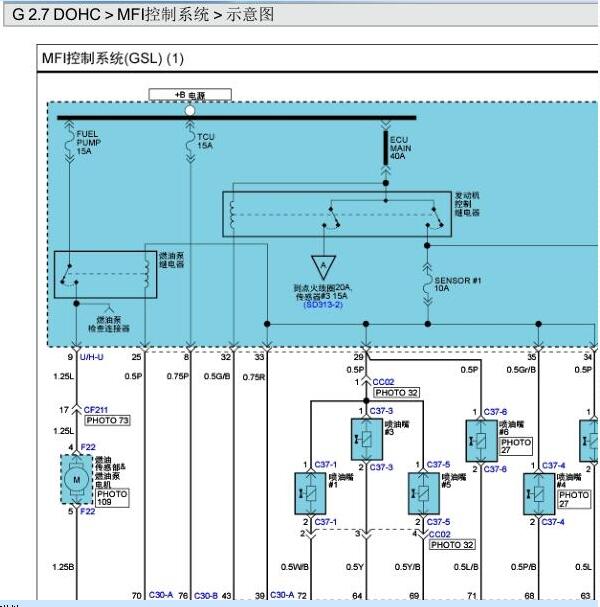600x607 pixels.
Task: Click the C37-3 label at pin 2
Action: pyautogui.click(x=381, y=467)
